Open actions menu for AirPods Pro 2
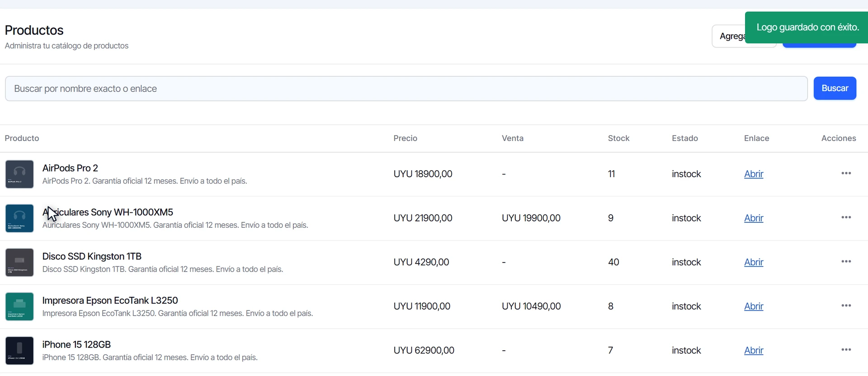This screenshot has height=376, width=868. tap(846, 174)
